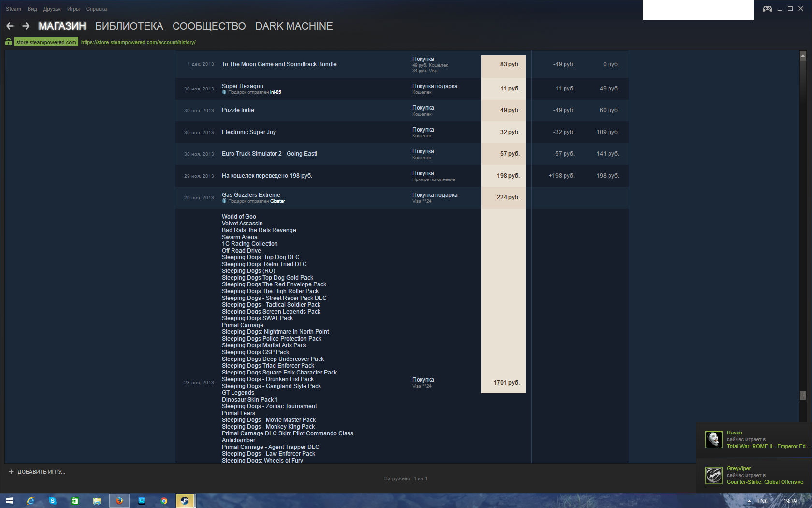Image resolution: width=812 pixels, height=508 pixels.
Task: Open the Electronic Super Joy purchase
Action: [249, 132]
